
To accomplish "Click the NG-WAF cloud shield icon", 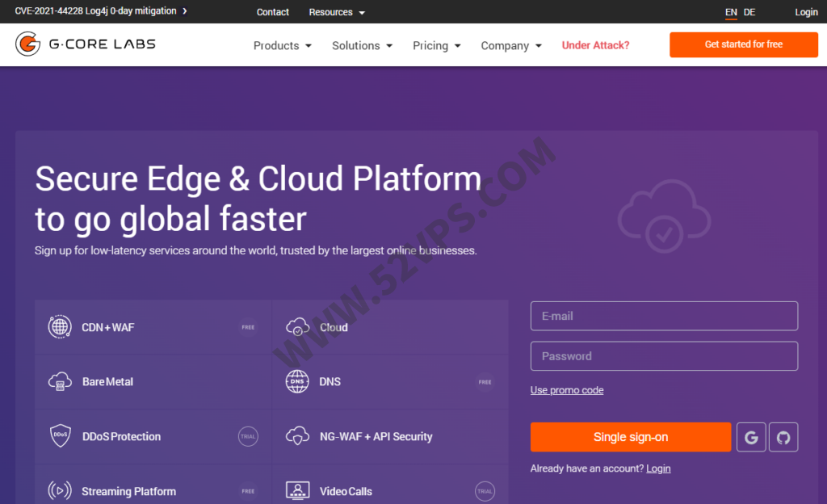I will coord(297,436).
